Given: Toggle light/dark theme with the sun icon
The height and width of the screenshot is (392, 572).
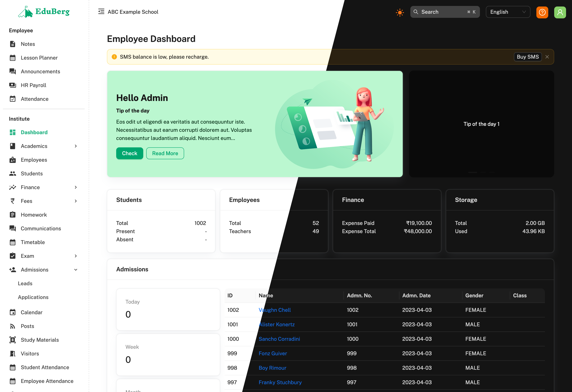Looking at the screenshot, I should point(400,12).
